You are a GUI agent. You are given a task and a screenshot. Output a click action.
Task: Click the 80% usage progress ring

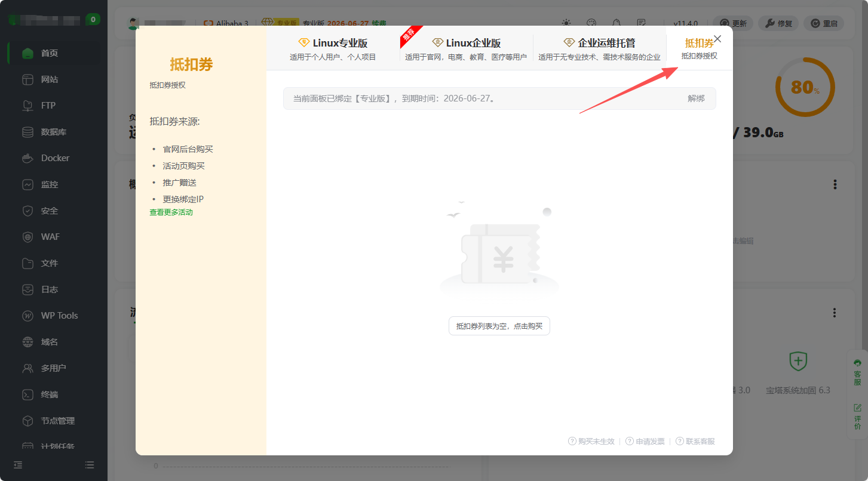805,86
